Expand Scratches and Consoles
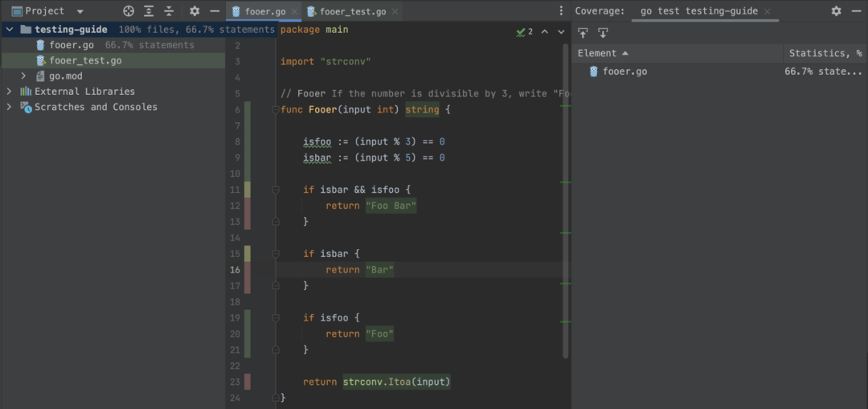Screen dimensions: 868x409 coord(10,107)
